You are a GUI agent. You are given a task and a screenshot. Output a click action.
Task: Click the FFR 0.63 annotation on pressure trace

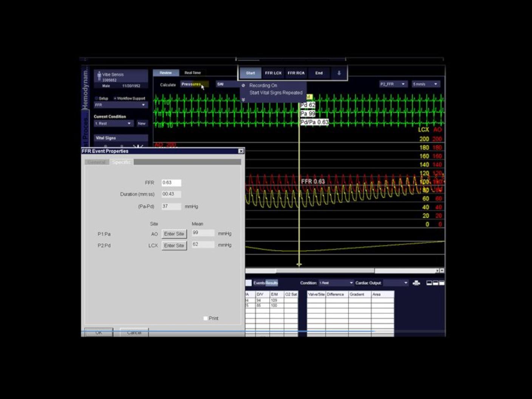click(313, 181)
